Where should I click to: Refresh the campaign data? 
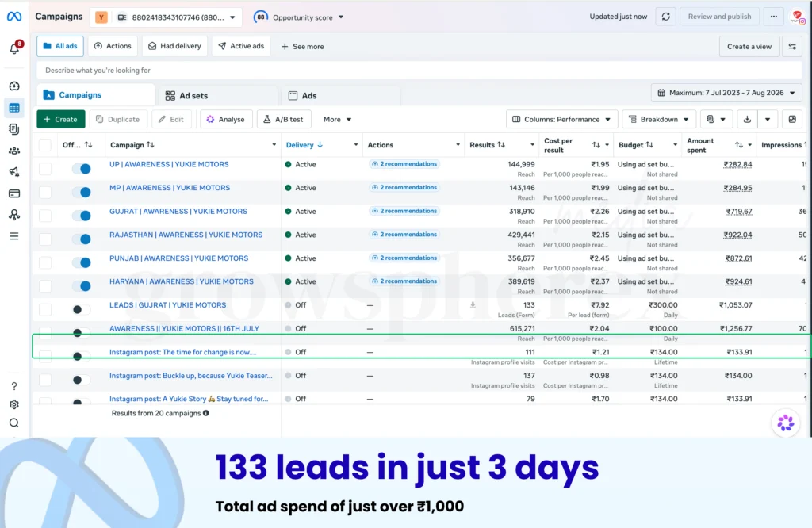[x=666, y=17]
